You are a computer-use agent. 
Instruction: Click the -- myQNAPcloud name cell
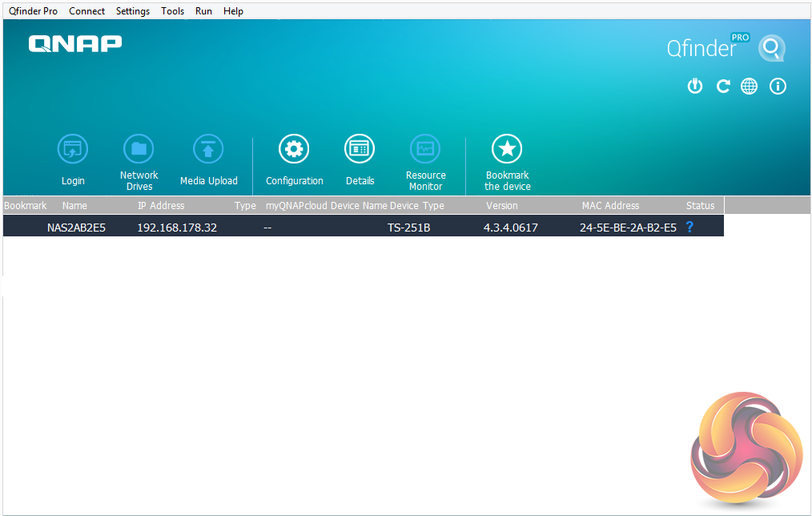coord(267,228)
